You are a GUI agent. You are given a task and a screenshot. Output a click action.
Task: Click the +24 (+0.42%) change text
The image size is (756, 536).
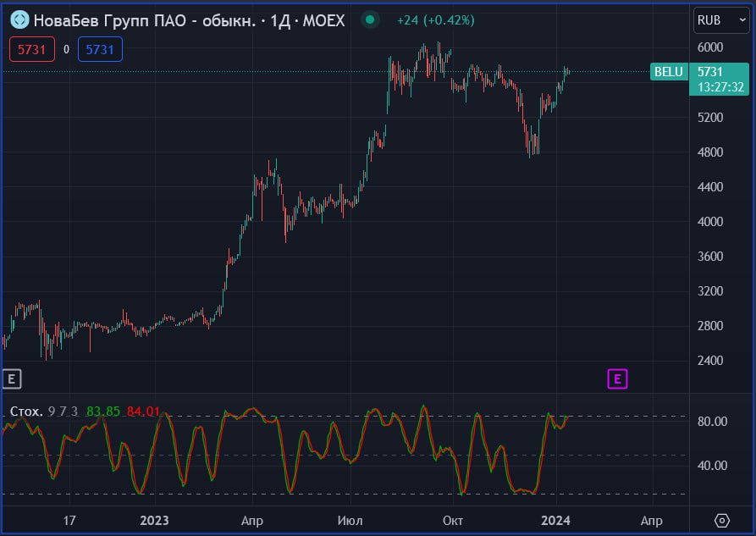(x=435, y=20)
